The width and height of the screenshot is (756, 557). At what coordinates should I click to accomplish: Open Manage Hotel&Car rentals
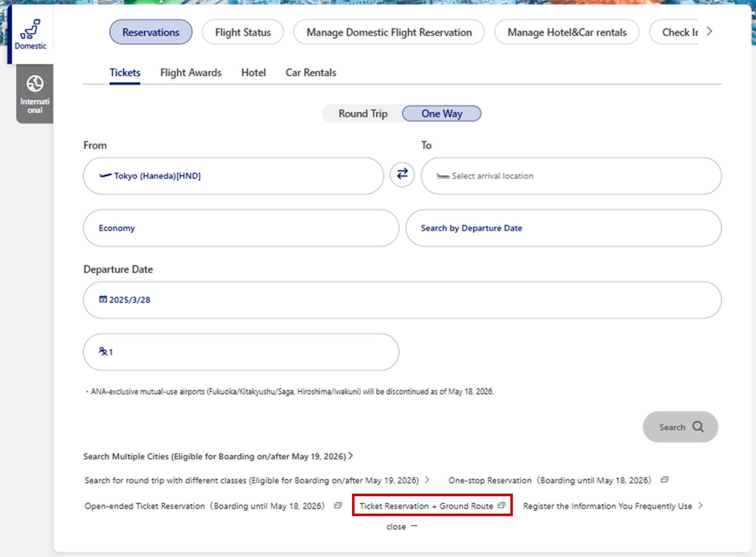(567, 32)
